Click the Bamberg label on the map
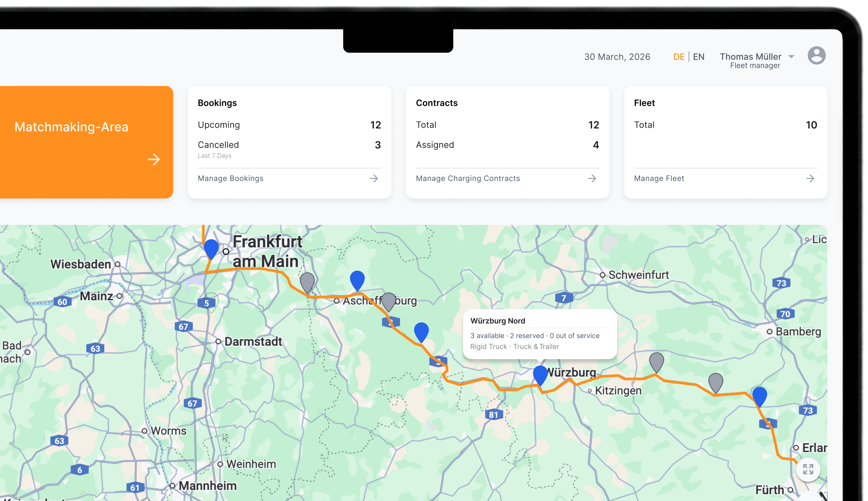 point(798,331)
